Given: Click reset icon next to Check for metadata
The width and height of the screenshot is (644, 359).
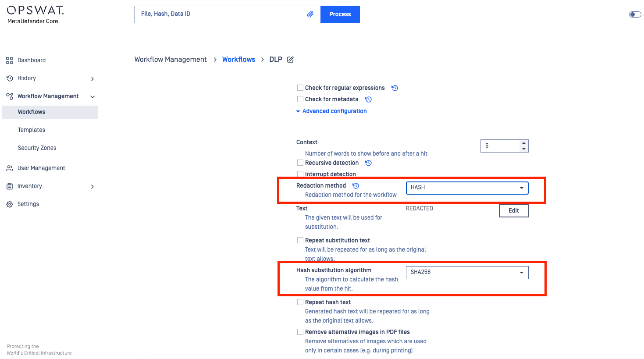Looking at the screenshot, I should click(x=368, y=100).
